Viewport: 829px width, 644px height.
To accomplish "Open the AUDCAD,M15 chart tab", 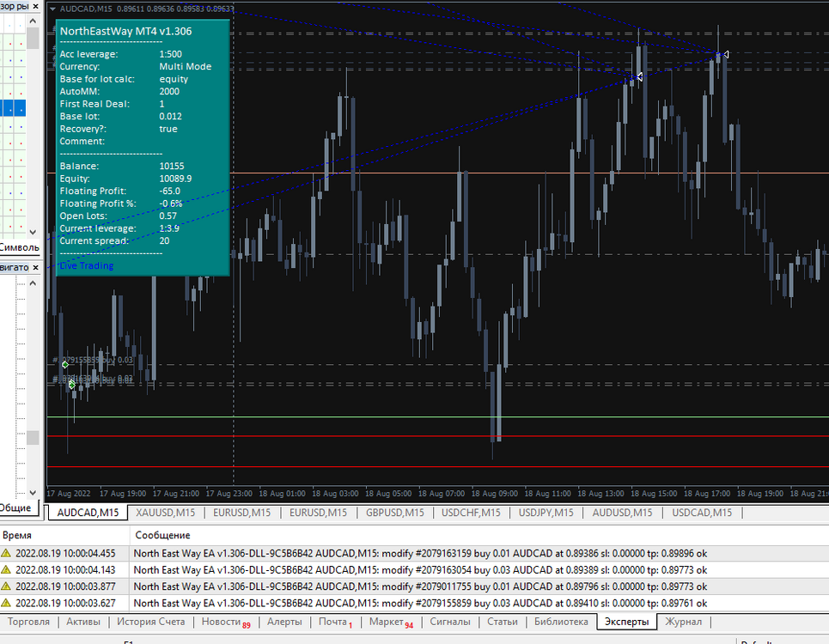I will point(88,513).
